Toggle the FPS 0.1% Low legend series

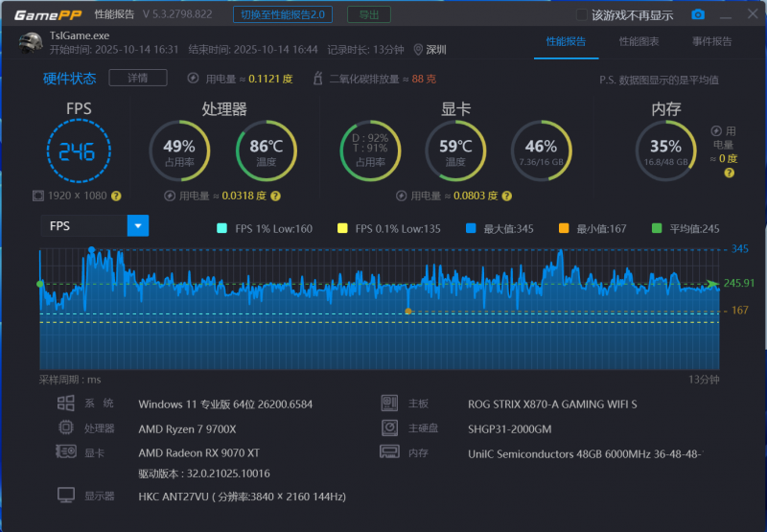tap(342, 228)
